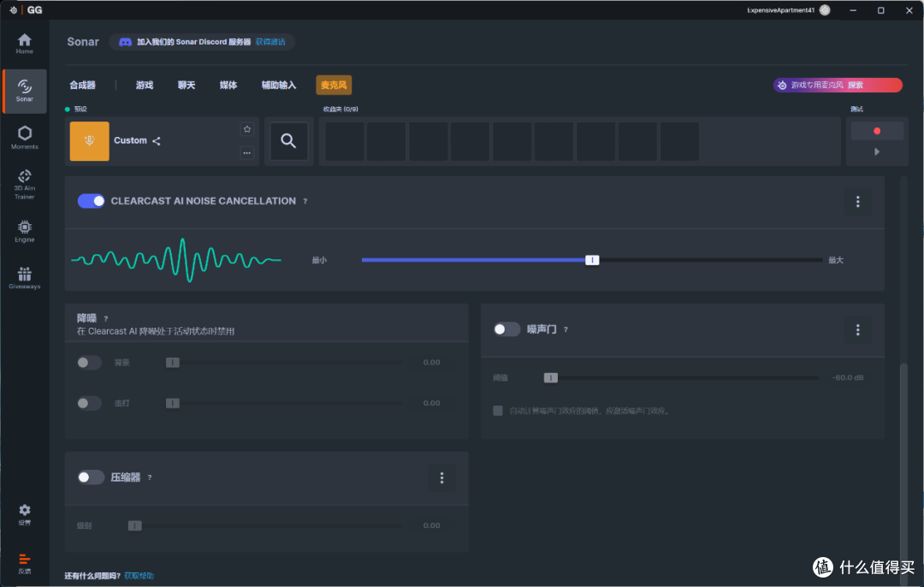Enable the compressor toggle

[91, 477]
